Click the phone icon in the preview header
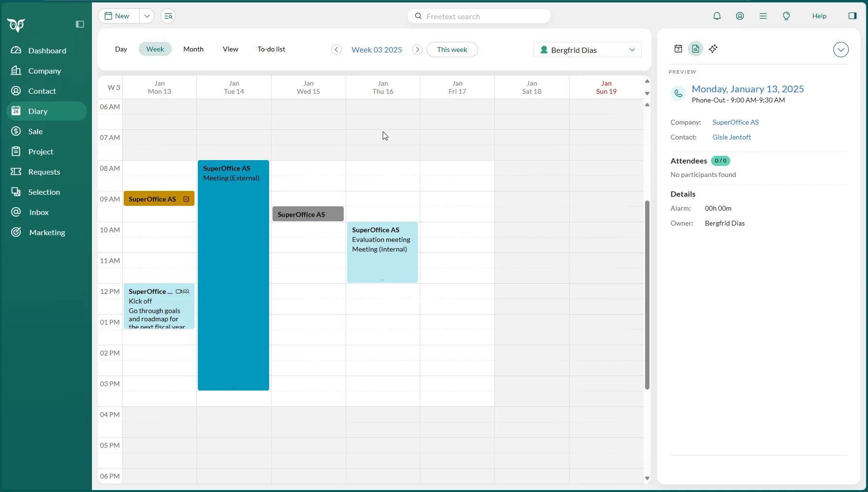The height and width of the screenshot is (492, 868). (678, 93)
